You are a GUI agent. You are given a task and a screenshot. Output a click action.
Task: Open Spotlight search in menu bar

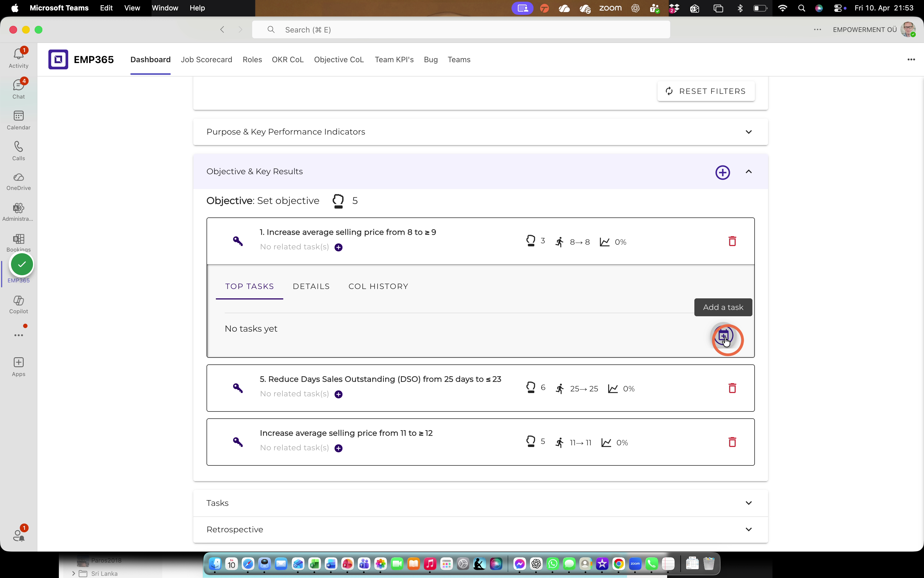point(801,8)
